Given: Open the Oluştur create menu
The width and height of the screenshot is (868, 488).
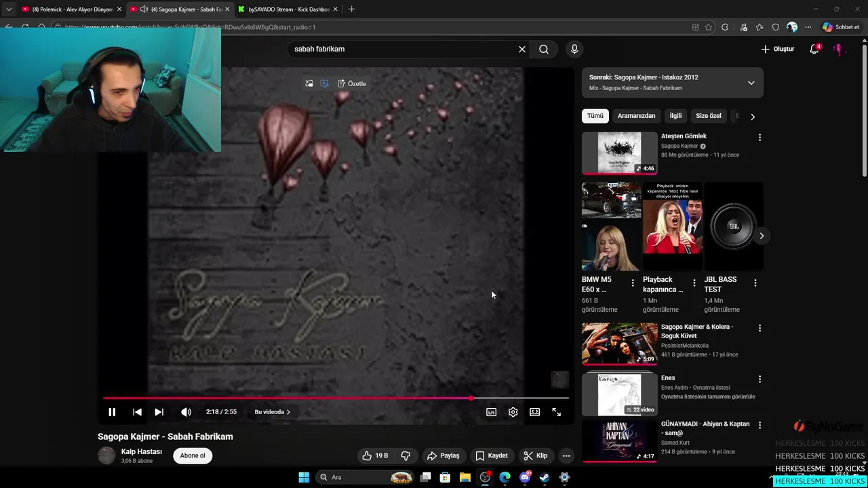Looking at the screenshot, I should click(777, 49).
